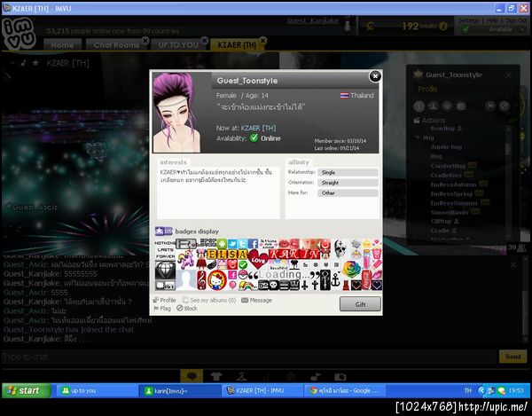Click See my albums link
Viewport: 532px width, 416px height.
click(x=209, y=300)
